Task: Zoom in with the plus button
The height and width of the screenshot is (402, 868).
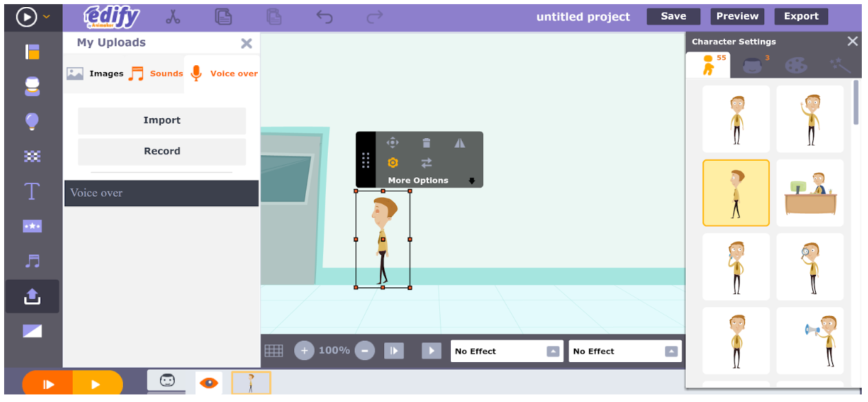Action: (304, 350)
